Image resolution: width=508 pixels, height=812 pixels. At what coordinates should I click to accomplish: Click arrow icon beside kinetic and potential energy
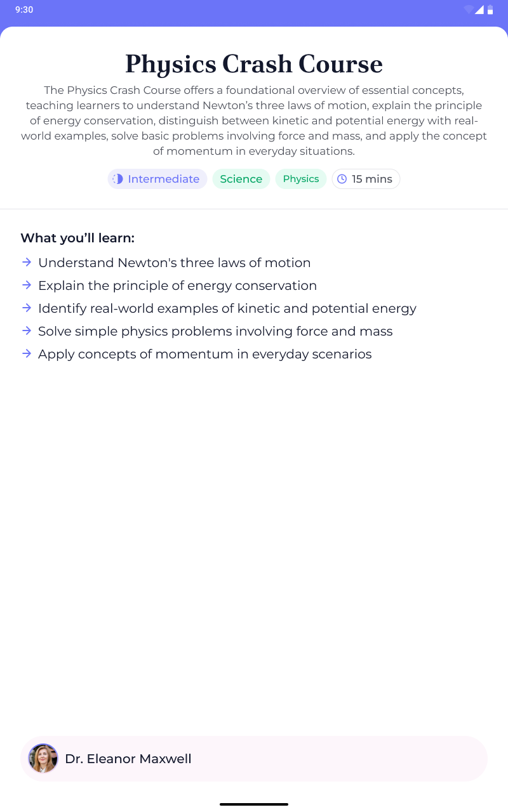(x=27, y=308)
